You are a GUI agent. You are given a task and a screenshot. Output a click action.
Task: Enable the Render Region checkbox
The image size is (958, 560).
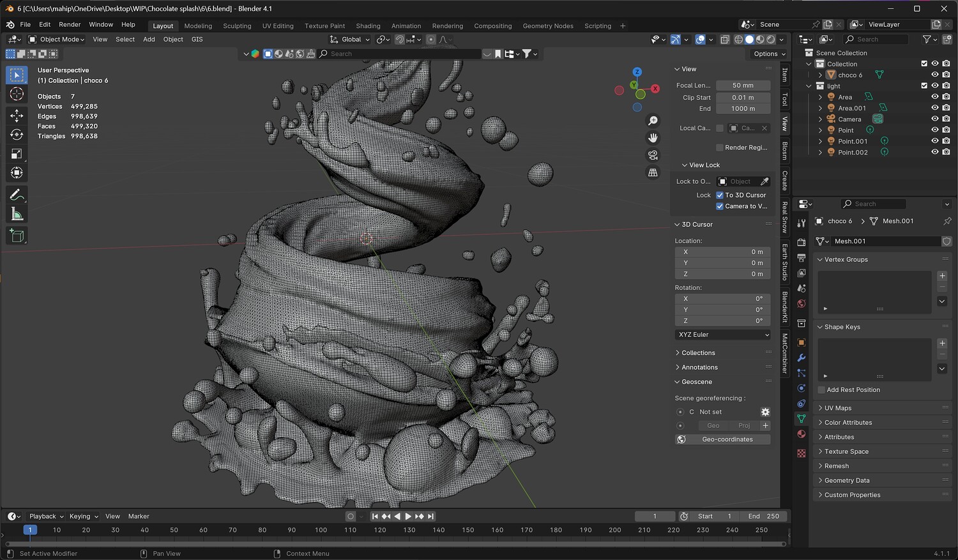click(x=720, y=148)
